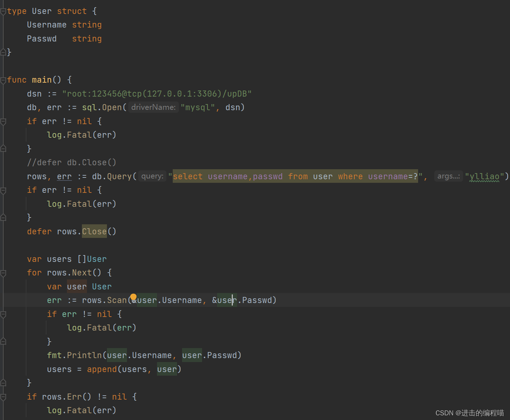Click on sql.Open call
The image size is (510, 420).
point(102,107)
